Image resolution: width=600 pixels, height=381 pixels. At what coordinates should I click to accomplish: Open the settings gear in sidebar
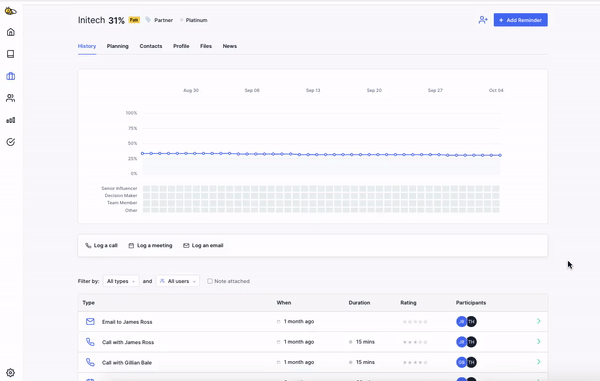pos(11,373)
